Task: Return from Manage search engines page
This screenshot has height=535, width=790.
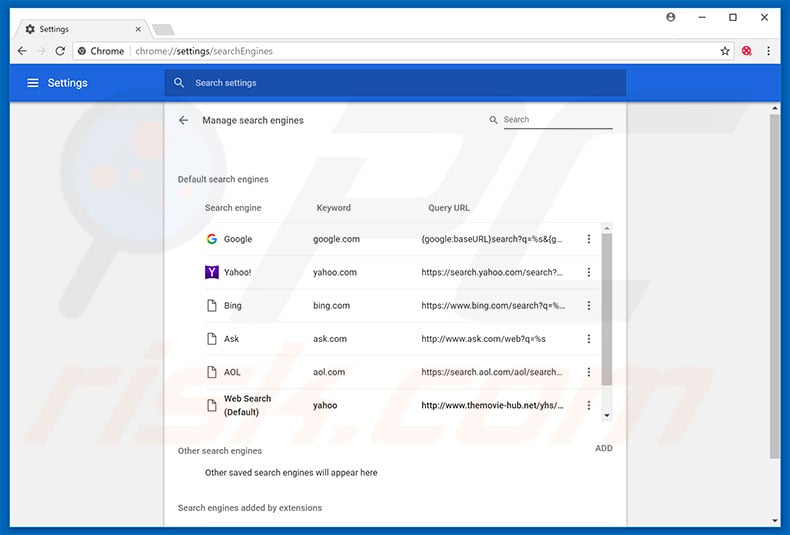Action: 183,120
